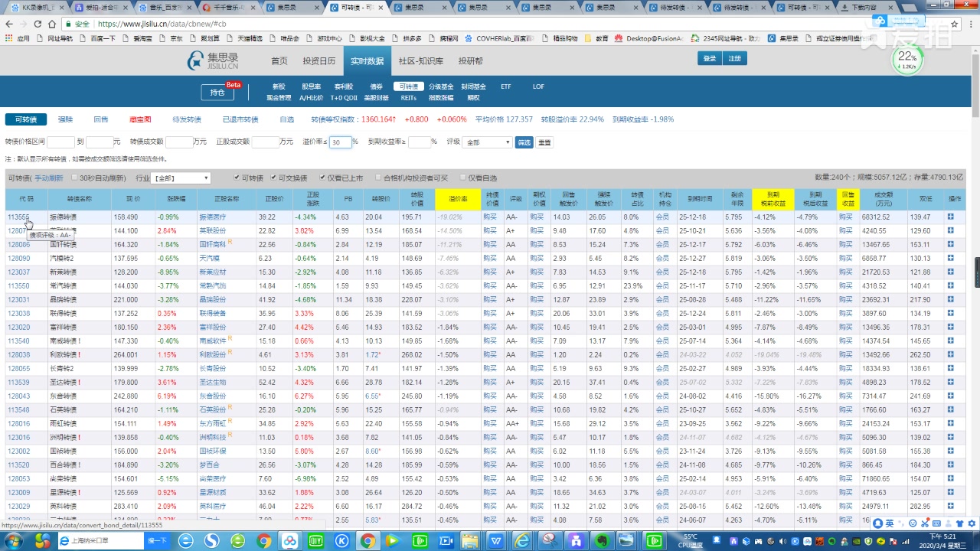Click the plus icon in row 113540
The image size is (980, 551).
(950, 341)
